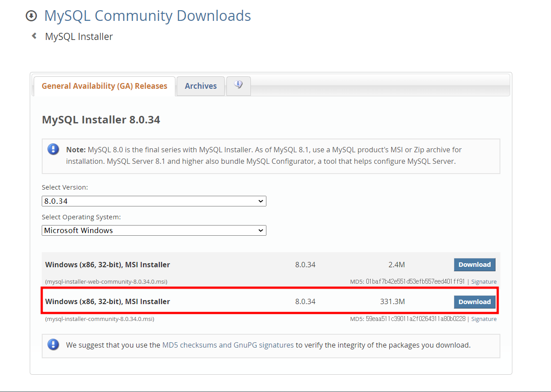Screen dimensions: 551x392
Task: Open the information icon tab
Action: click(x=238, y=86)
